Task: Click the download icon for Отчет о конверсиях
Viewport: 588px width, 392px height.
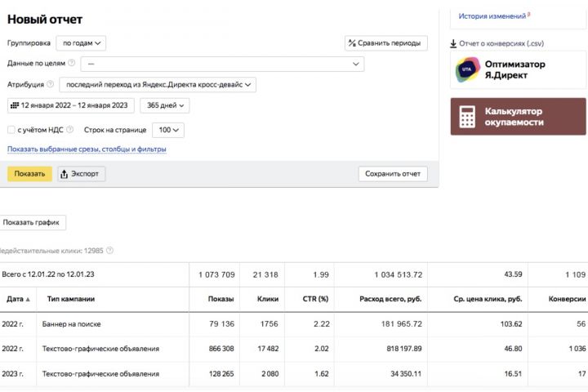Action: 453,44
